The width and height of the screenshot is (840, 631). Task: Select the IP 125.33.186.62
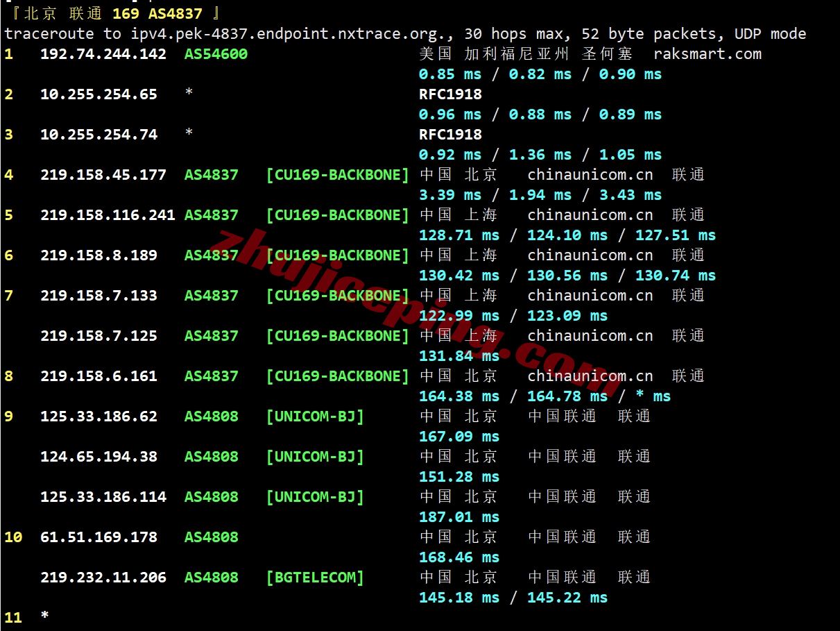[99, 417]
